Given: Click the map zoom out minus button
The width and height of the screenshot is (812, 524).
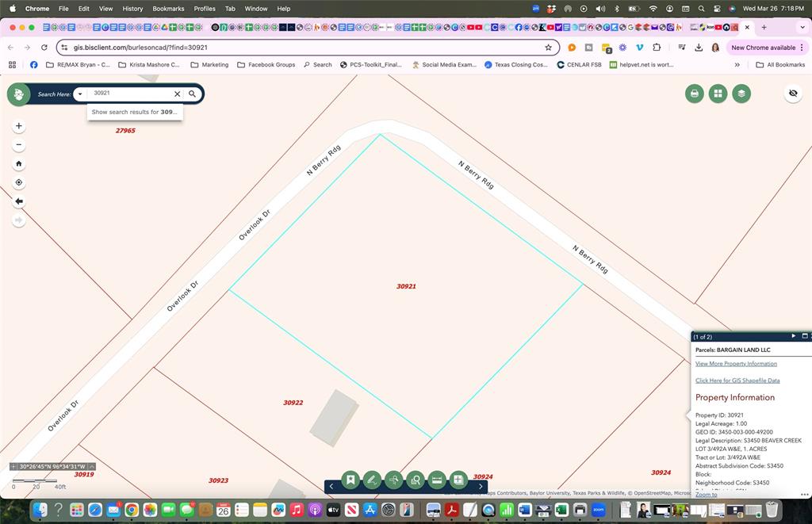Looking at the screenshot, I should point(19,145).
